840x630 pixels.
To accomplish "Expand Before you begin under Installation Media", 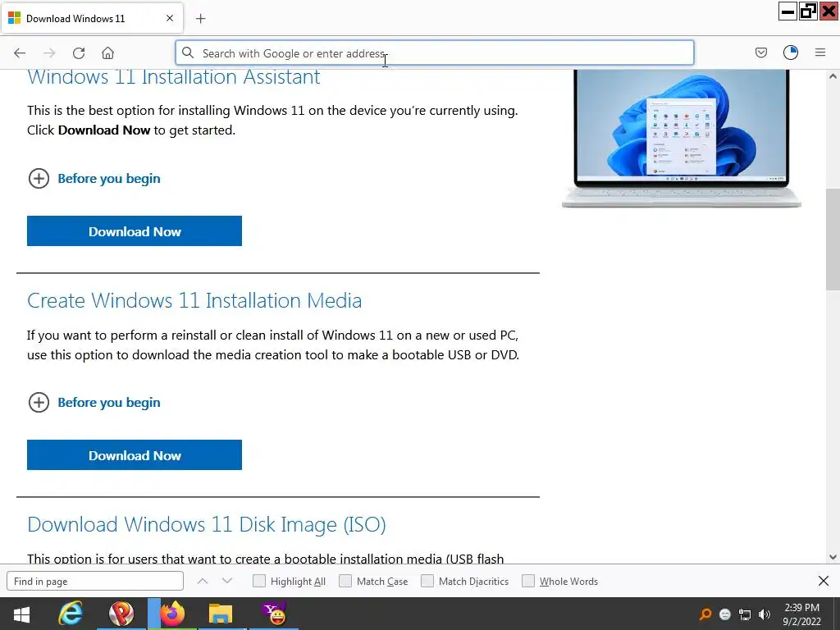I will click(94, 402).
